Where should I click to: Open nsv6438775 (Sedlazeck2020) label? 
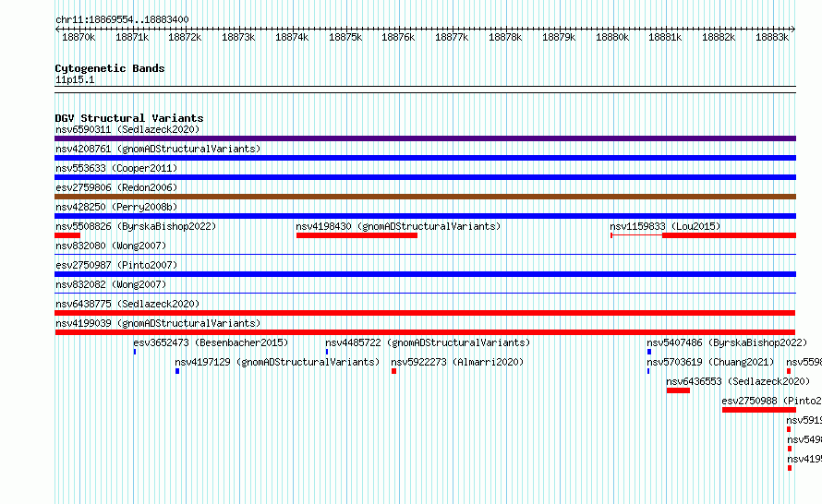127,304
